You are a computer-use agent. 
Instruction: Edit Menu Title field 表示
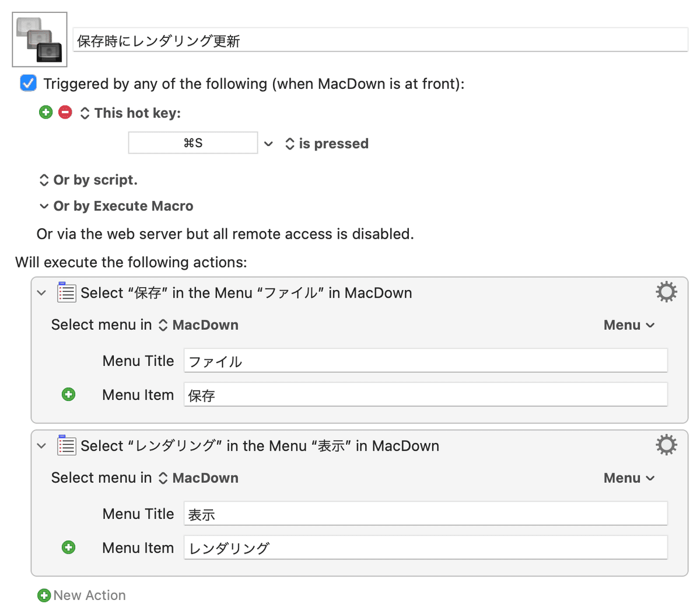pos(426,514)
